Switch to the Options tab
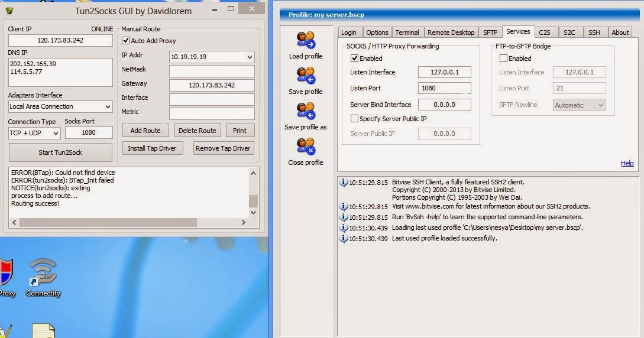 click(377, 32)
